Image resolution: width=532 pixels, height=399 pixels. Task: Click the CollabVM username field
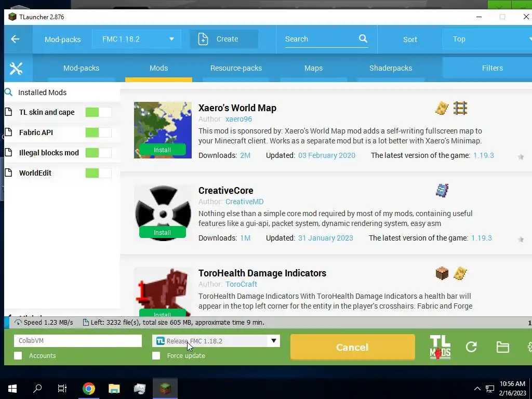78,341
